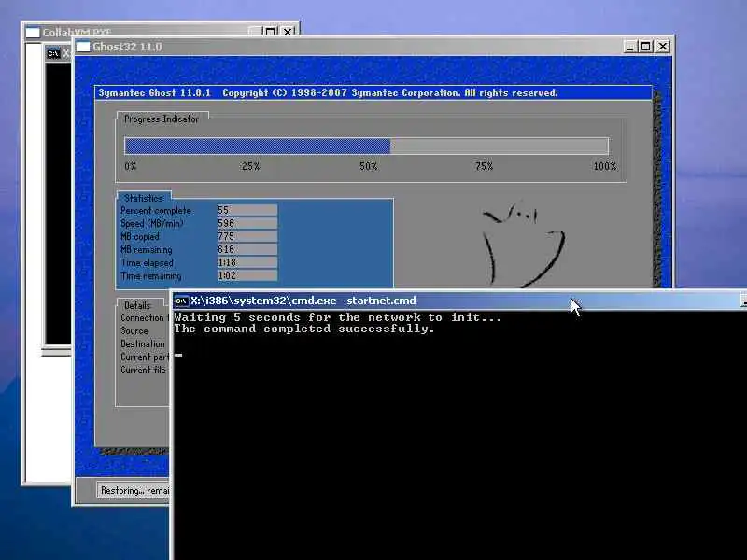
Task: Click the Time remaining value 1:02
Action: tap(247, 275)
